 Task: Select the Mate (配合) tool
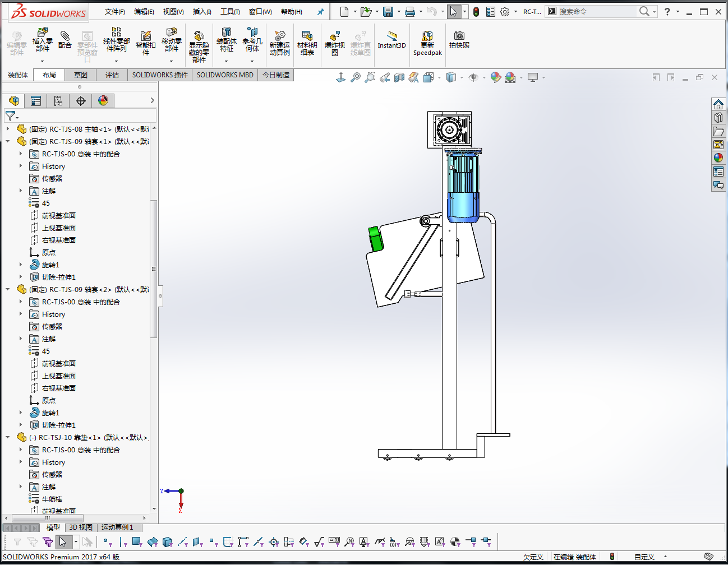click(x=65, y=40)
